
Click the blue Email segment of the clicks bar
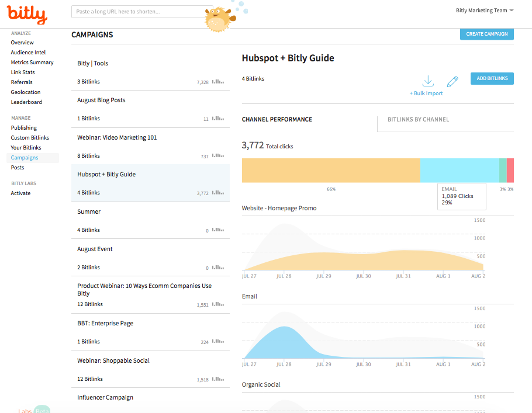[x=460, y=170]
